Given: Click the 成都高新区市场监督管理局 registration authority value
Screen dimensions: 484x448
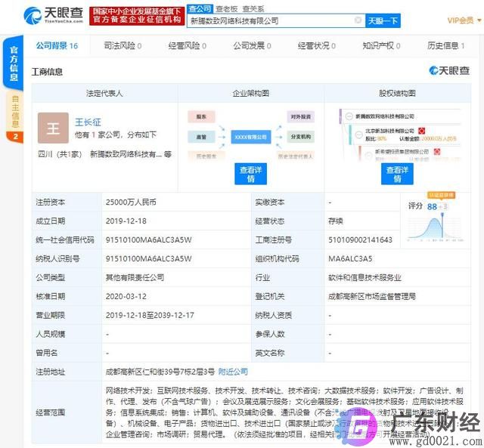Looking at the screenshot, I should pos(371,296).
